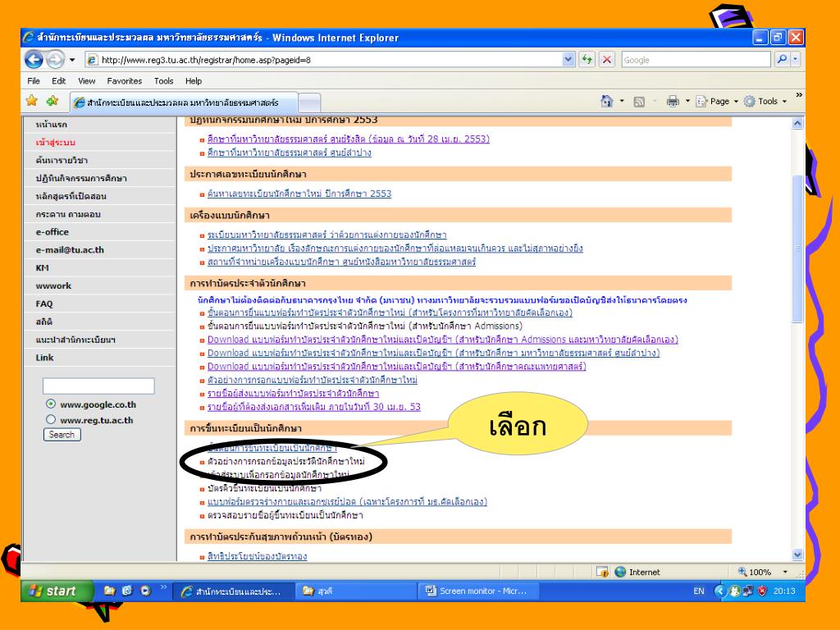Click the Google search box
Image resolution: width=840 pixels, height=630 pixels.
click(x=696, y=60)
